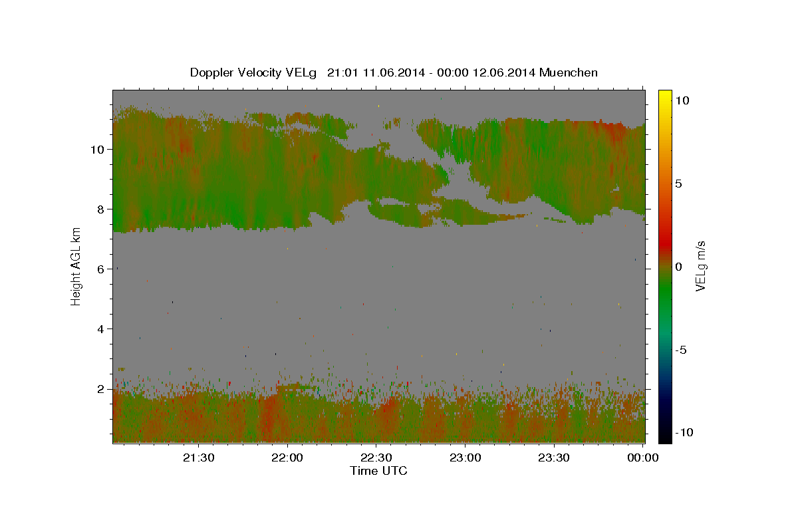
Task: Click the height axis label 8
Action: click(x=102, y=209)
